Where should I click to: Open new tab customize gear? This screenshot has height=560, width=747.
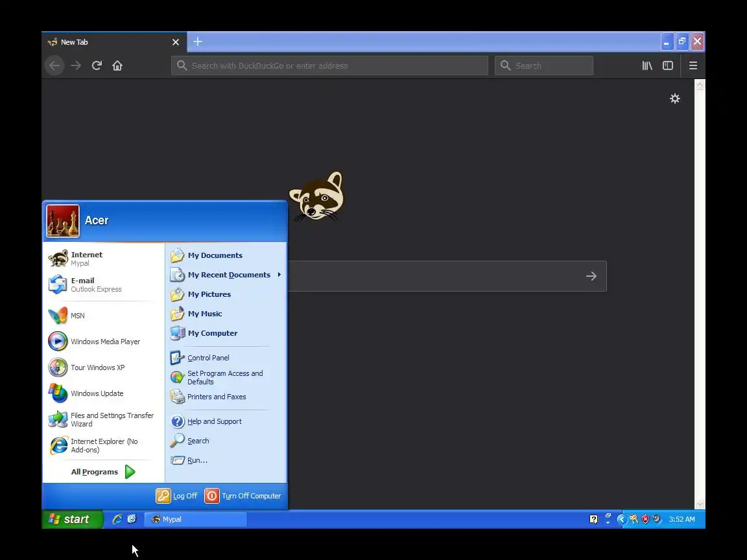click(675, 99)
